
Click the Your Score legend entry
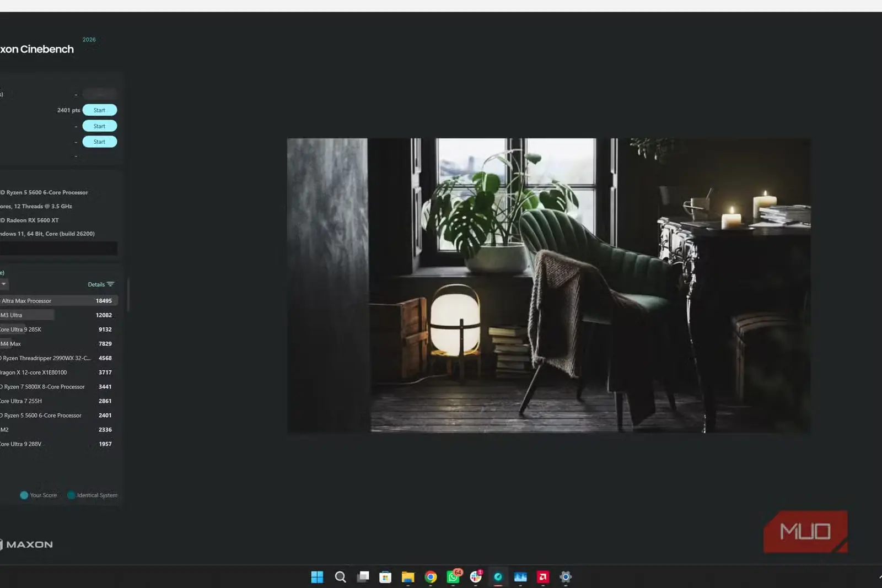pyautogui.click(x=39, y=495)
